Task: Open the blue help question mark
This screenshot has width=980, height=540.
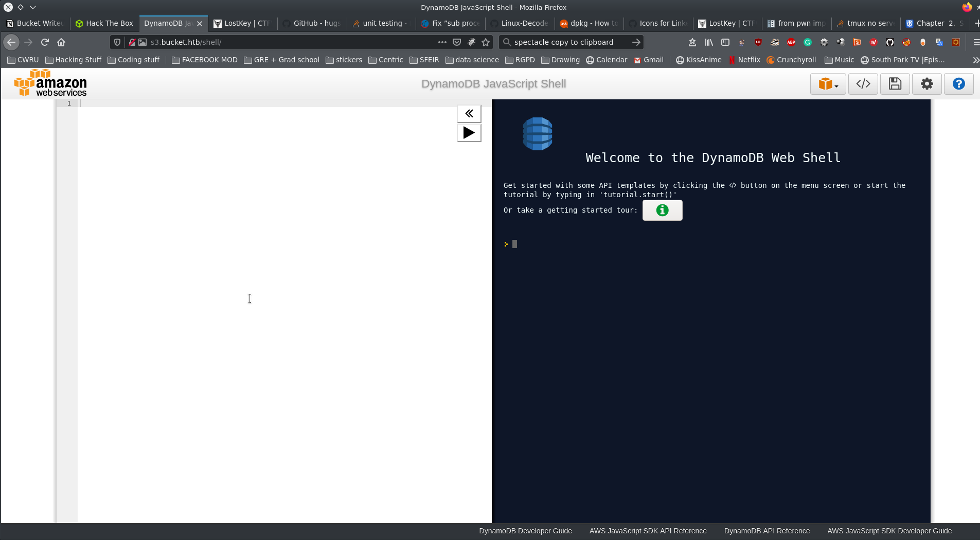Action: pos(958,84)
